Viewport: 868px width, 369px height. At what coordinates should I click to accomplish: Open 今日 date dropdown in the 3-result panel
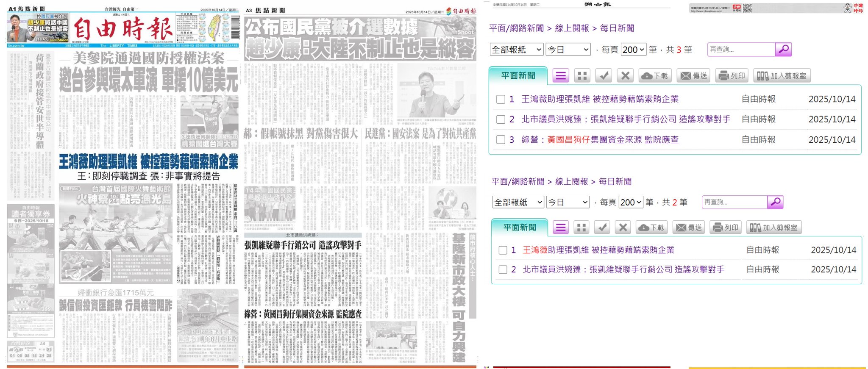point(568,50)
